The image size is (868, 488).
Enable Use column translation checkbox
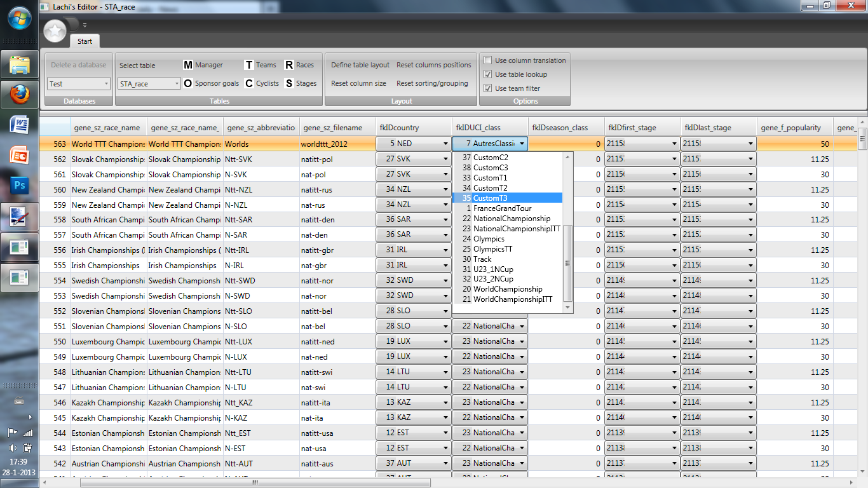[x=488, y=60]
